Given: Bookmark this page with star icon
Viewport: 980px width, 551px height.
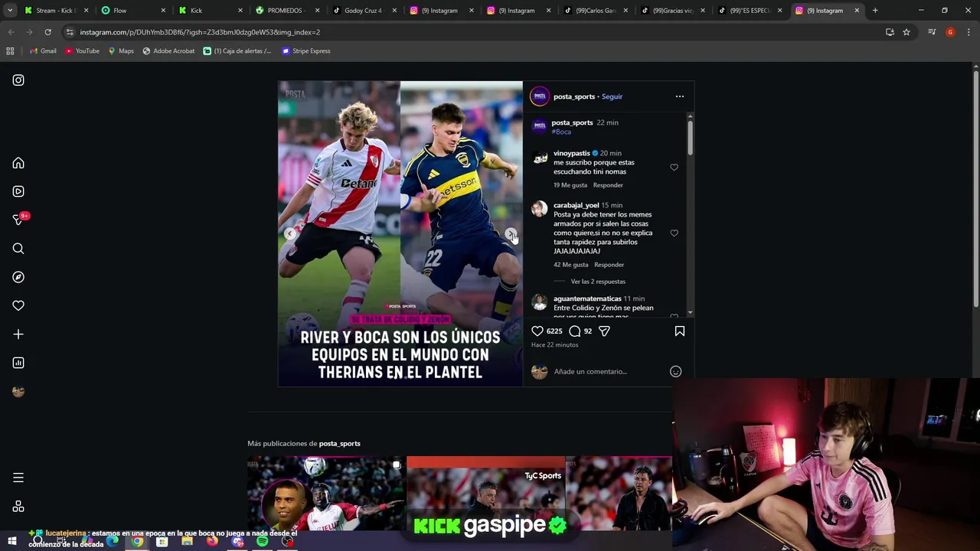Looking at the screenshot, I should [x=906, y=32].
